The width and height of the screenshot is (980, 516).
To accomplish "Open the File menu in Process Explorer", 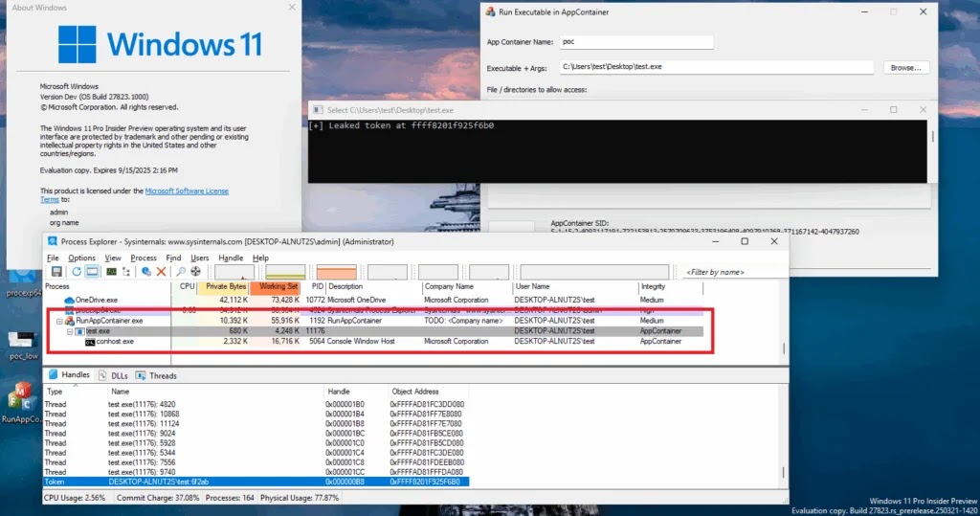I will pos(54,258).
